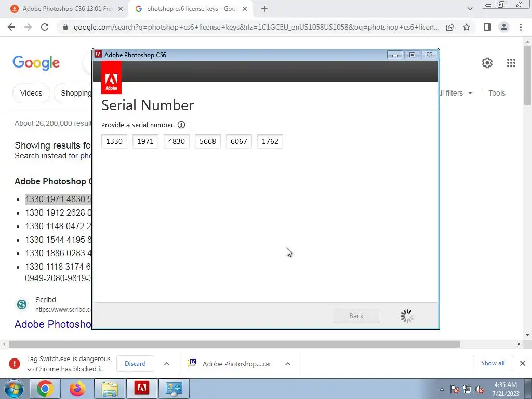This screenshot has height=399, width=532.
Task: Click Show all downloads
Action: tap(493, 363)
